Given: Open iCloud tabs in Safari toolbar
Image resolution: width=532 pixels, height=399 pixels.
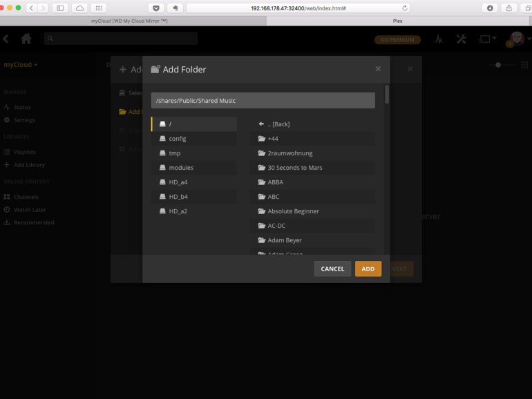Looking at the screenshot, I should tap(79, 8).
